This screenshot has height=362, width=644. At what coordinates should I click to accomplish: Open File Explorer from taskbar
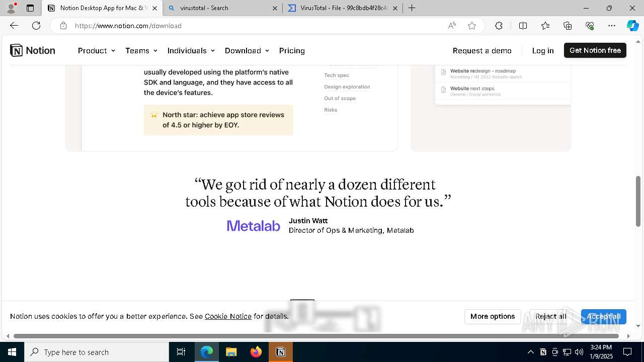pyautogui.click(x=231, y=352)
